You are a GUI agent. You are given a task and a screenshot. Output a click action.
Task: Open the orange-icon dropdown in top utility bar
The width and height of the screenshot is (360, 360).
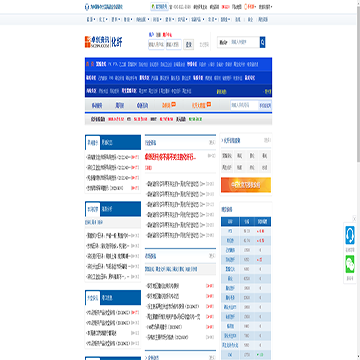click(x=250, y=7)
